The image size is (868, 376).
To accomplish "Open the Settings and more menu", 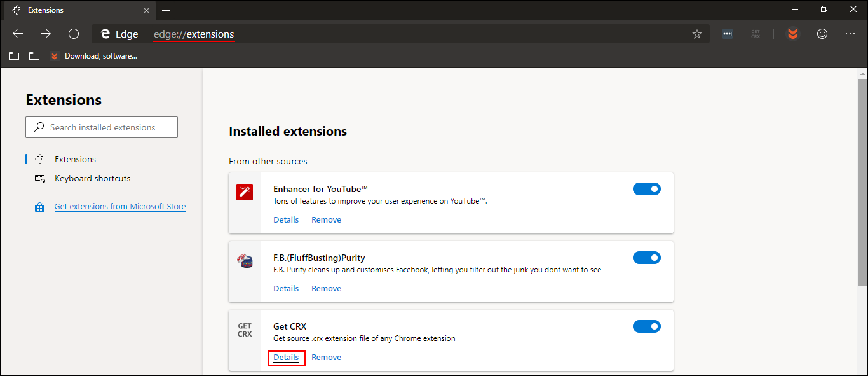I will point(850,34).
